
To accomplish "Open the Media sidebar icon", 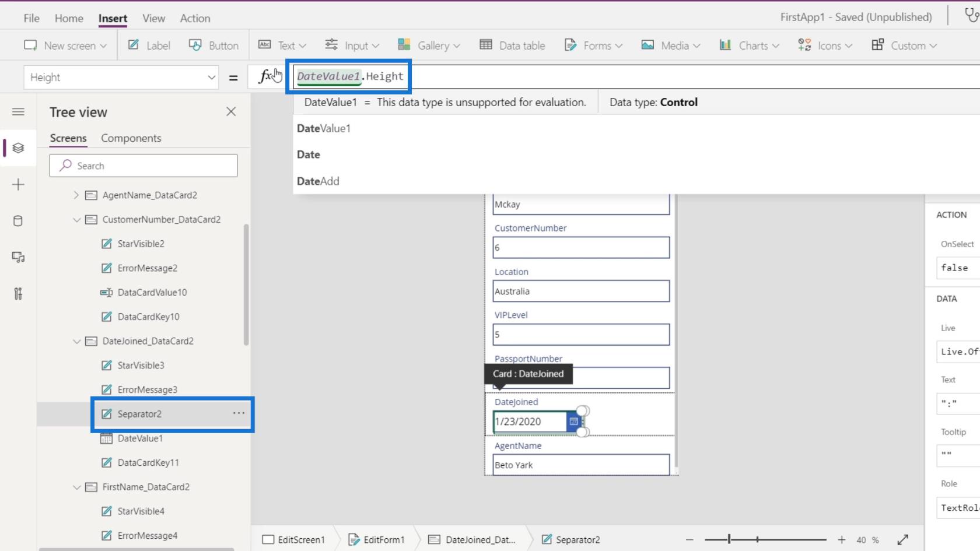I will pyautogui.click(x=18, y=257).
